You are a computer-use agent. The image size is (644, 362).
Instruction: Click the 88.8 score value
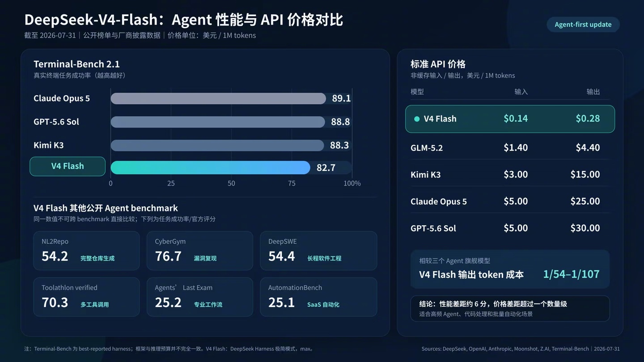click(340, 122)
